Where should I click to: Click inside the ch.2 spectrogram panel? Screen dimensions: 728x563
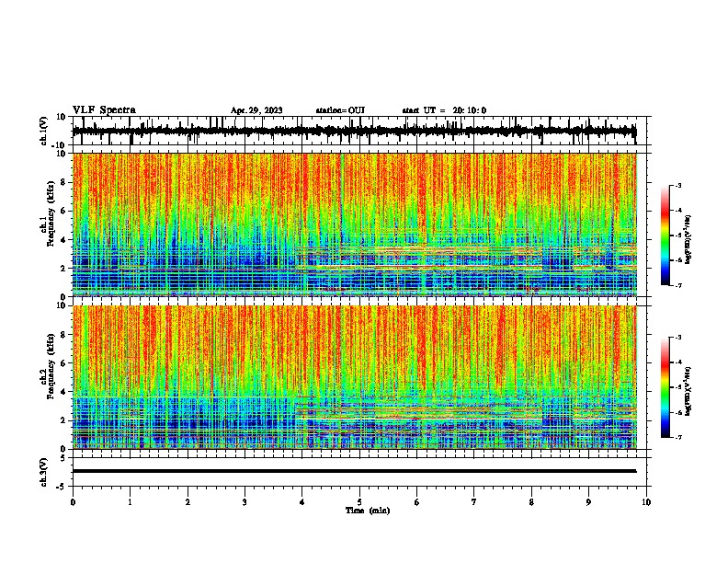tap(355, 377)
